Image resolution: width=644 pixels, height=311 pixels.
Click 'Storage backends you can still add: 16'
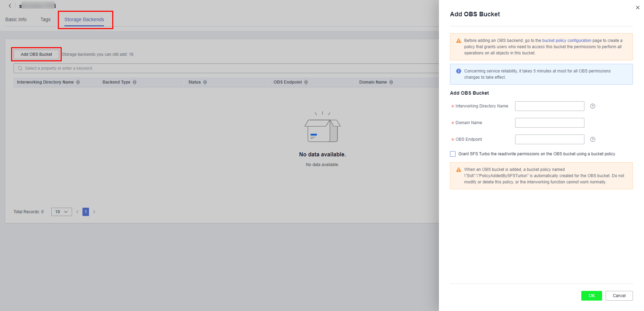(98, 54)
